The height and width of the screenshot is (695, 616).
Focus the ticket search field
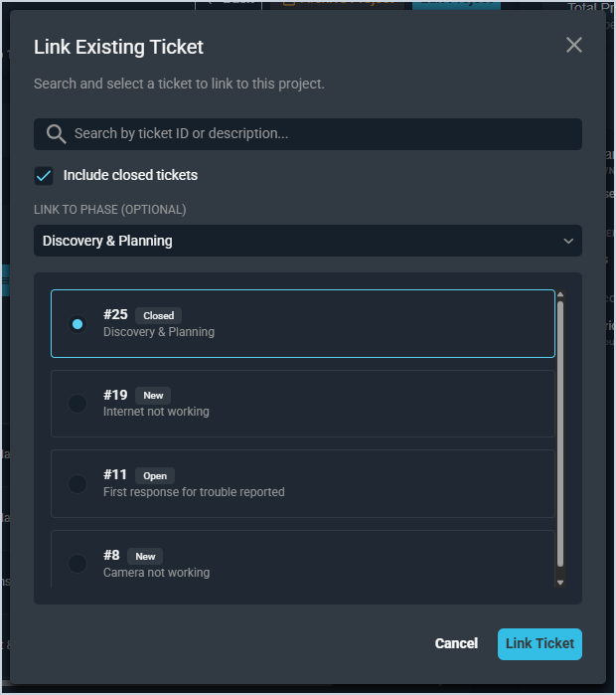tap(318, 134)
